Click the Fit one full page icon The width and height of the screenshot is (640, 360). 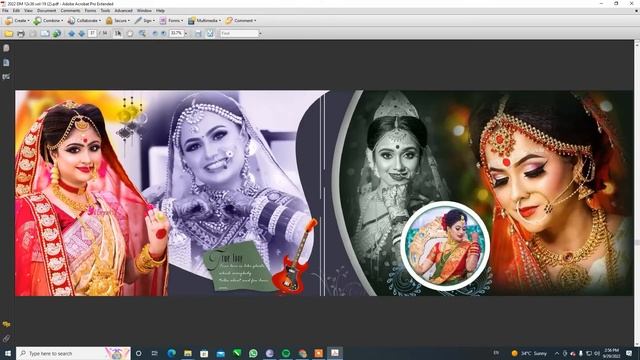point(210,33)
